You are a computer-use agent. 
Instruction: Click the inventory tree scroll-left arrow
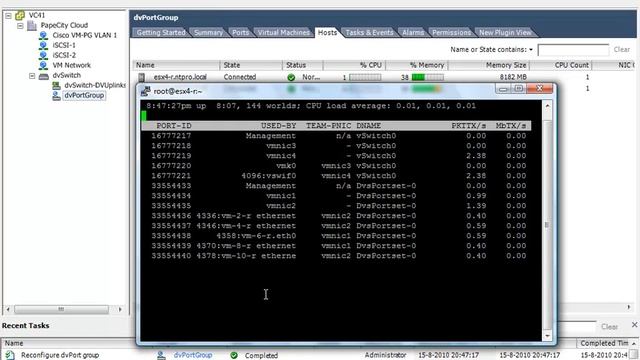[8, 309]
